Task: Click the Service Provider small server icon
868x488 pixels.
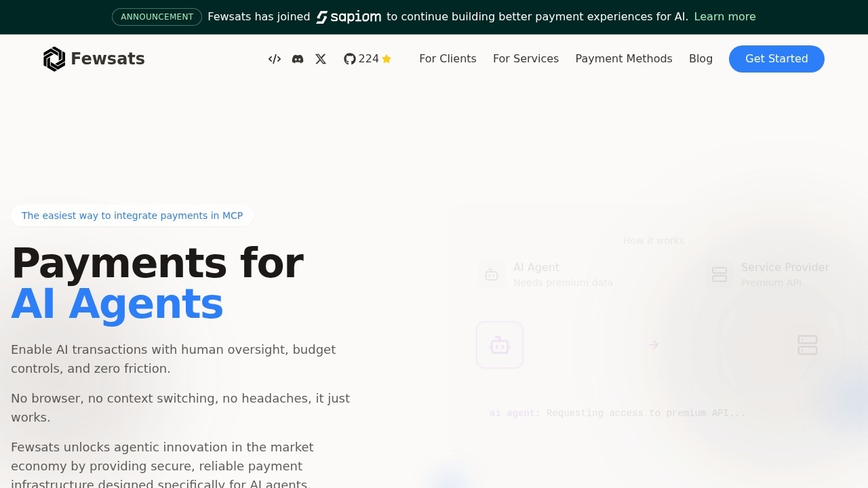Action: coord(719,274)
